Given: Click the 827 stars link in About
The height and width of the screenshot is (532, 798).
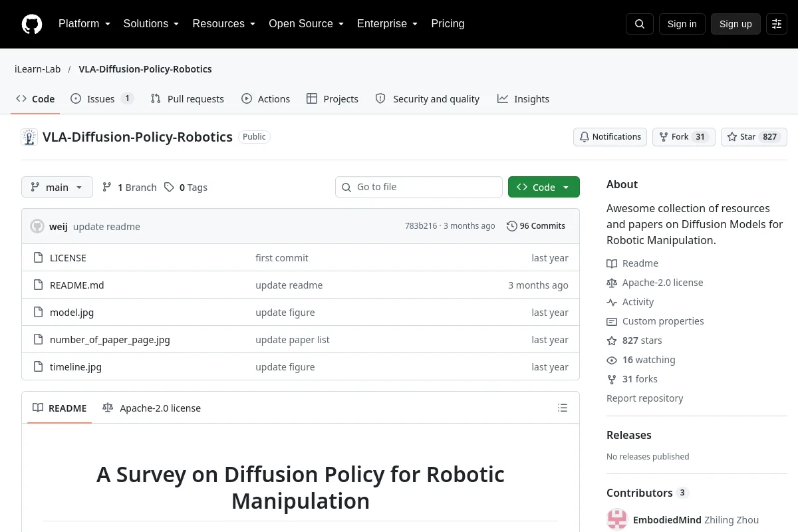Looking at the screenshot, I should click(634, 340).
